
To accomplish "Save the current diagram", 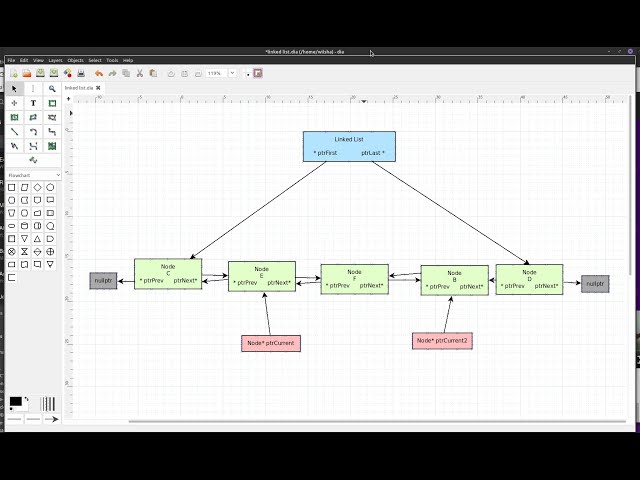I will pyautogui.click(x=40, y=73).
